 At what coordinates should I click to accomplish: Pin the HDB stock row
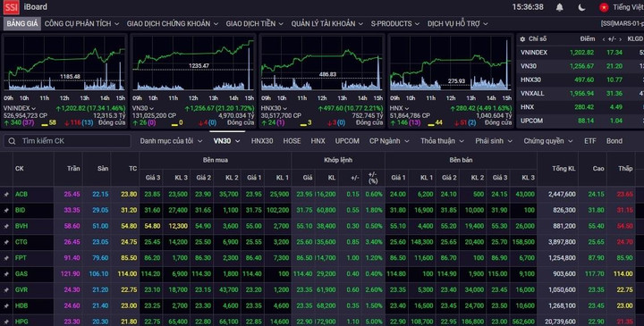[x=6, y=306]
